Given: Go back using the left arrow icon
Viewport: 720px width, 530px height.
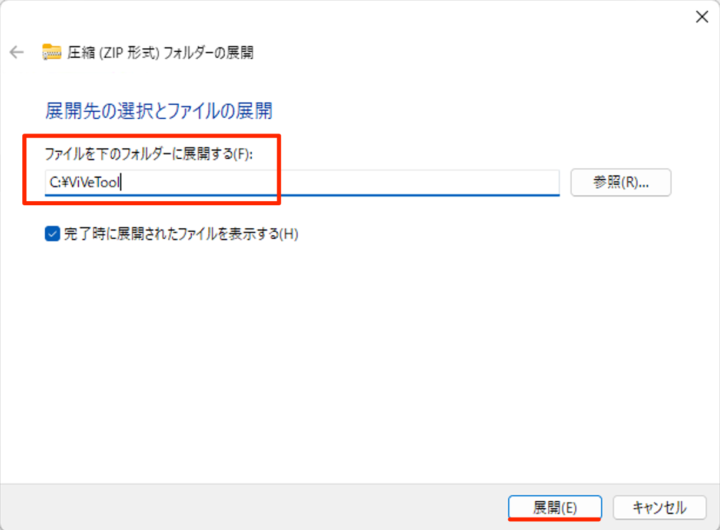Looking at the screenshot, I should [x=17, y=52].
